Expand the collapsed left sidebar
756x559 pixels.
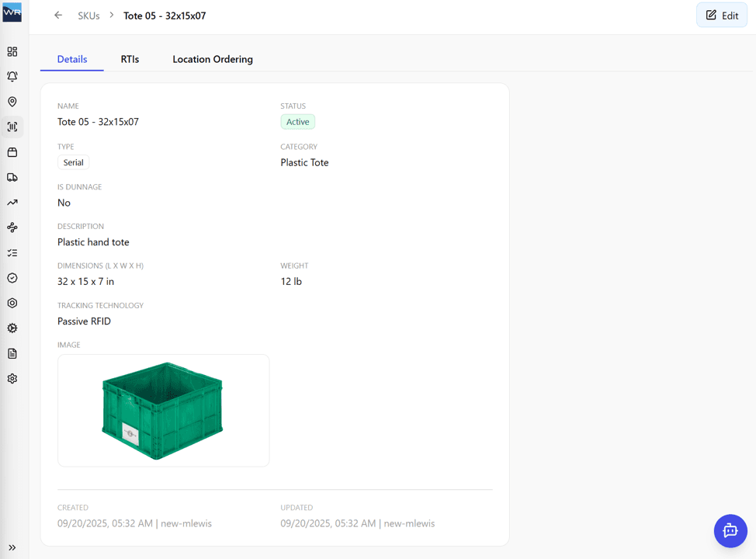tap(12, 547)
